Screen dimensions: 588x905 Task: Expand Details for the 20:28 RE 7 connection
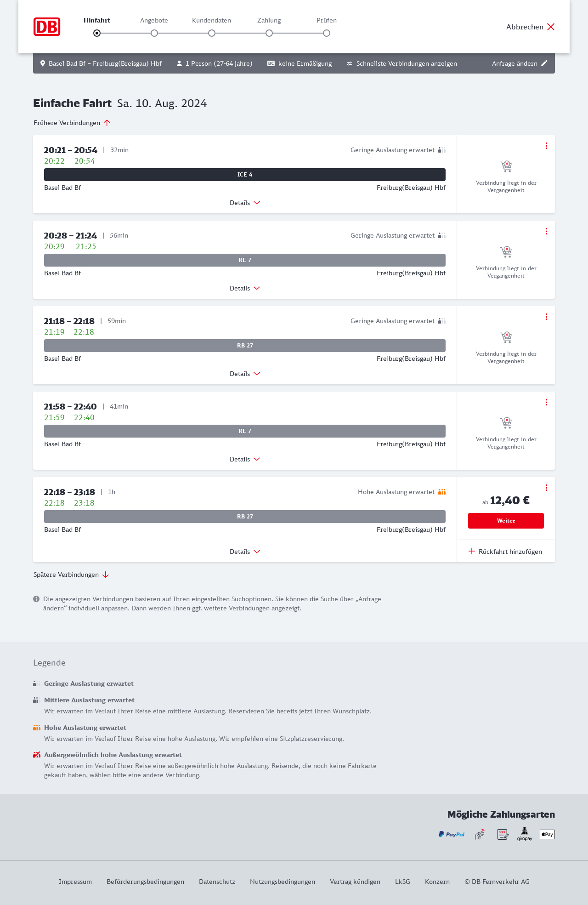coord(245,288)
